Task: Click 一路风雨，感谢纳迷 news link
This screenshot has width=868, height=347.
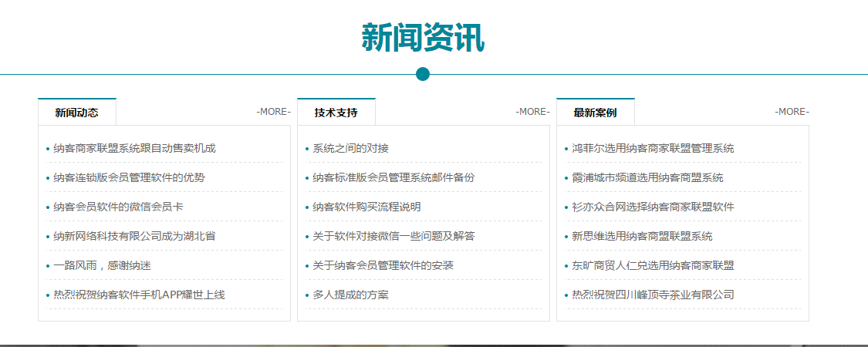Action: (102, 265)
